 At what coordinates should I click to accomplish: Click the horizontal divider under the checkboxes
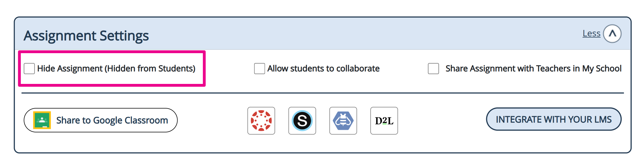[323, 93]
